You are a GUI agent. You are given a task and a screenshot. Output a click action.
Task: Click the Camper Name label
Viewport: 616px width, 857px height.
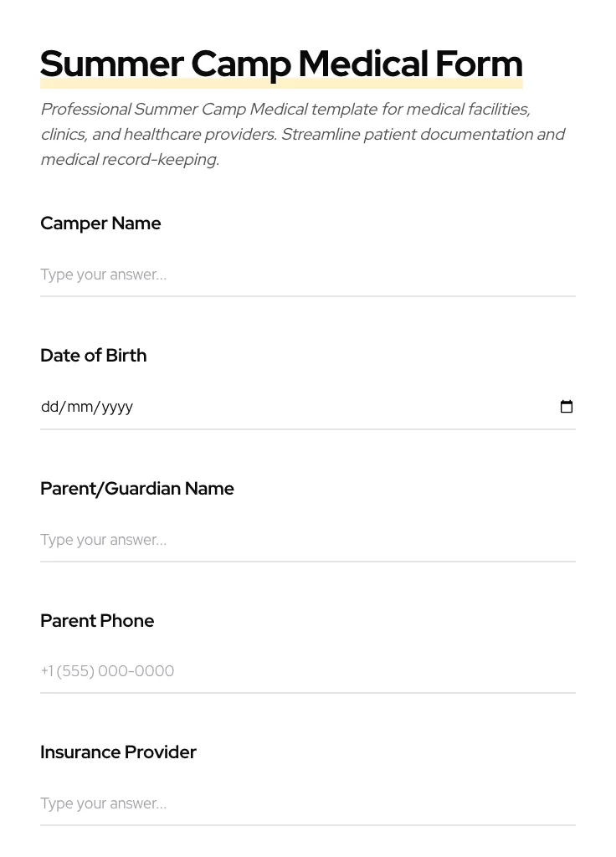[x=100, y=223]
